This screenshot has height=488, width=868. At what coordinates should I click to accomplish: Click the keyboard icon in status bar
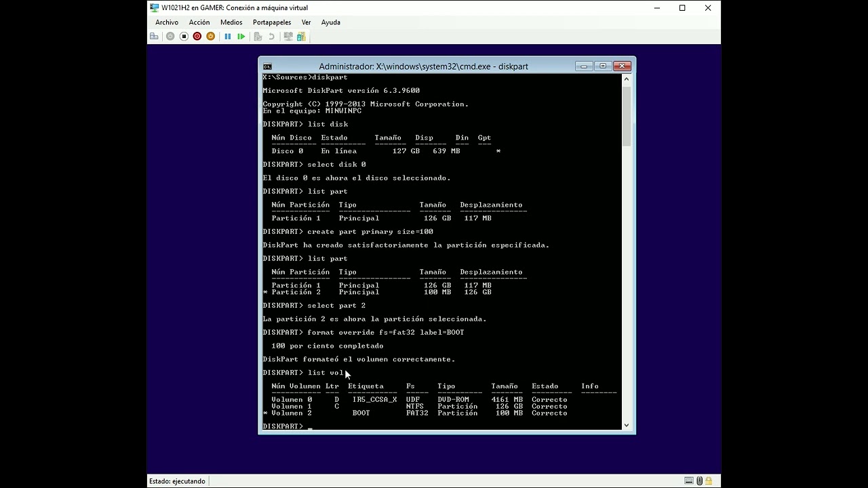click(x=689, y=481)
